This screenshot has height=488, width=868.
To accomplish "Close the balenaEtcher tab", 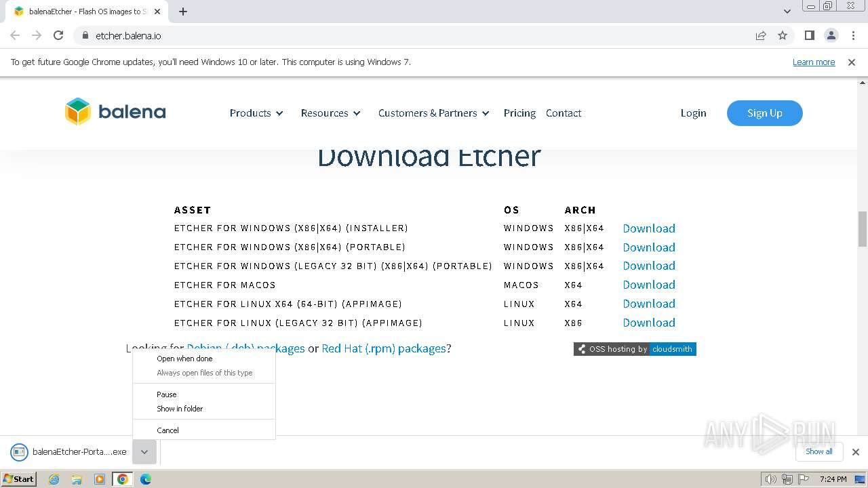I will pos(158,12).
